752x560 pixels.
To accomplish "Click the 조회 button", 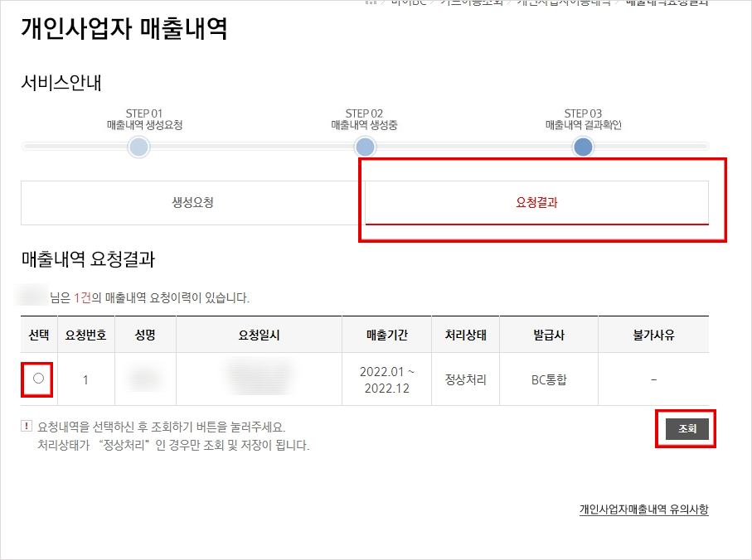I will [687, 429].
